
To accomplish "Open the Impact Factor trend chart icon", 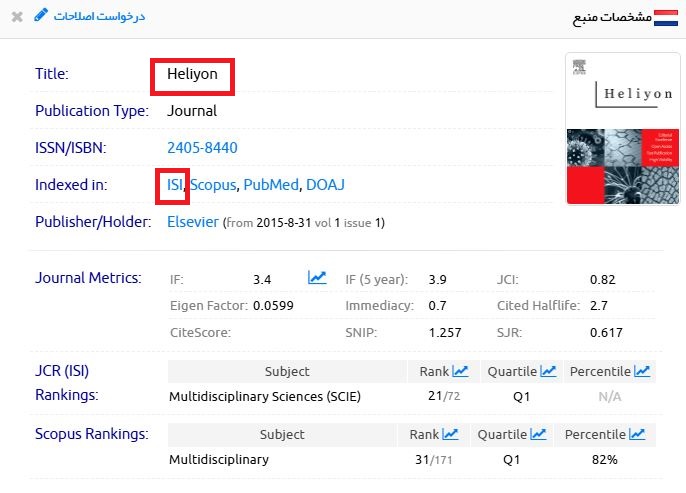I will (317, 278).
